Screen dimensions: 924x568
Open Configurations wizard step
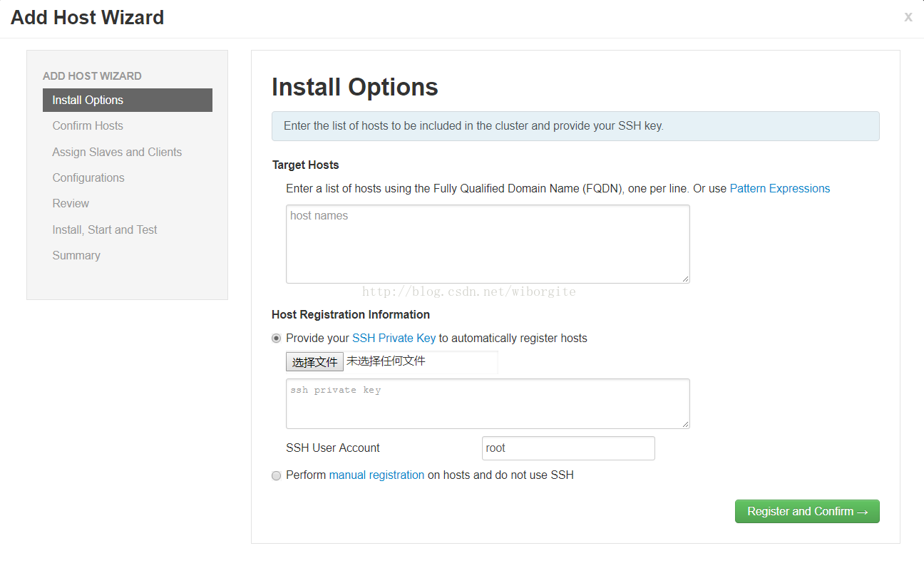pos(88,177)
